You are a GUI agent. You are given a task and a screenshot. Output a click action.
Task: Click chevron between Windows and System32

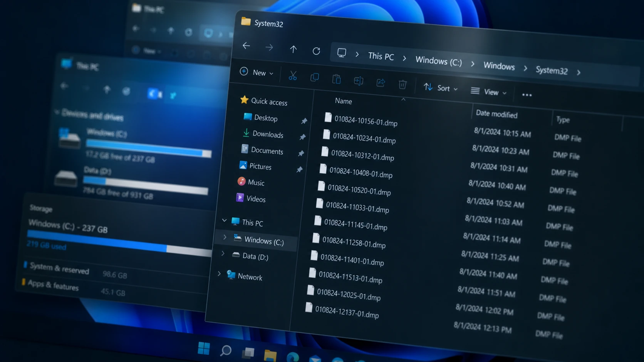(x=525, y=68)
